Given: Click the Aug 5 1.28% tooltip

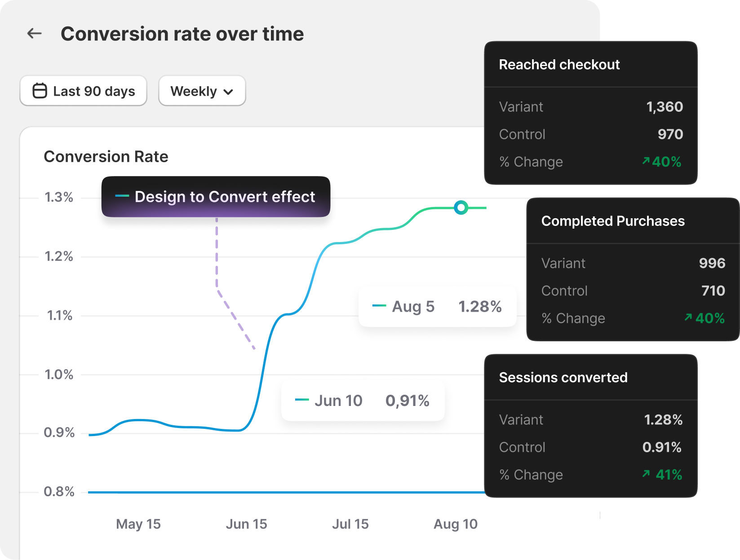Looking at the screenshot, I should (x=438, y=306).
